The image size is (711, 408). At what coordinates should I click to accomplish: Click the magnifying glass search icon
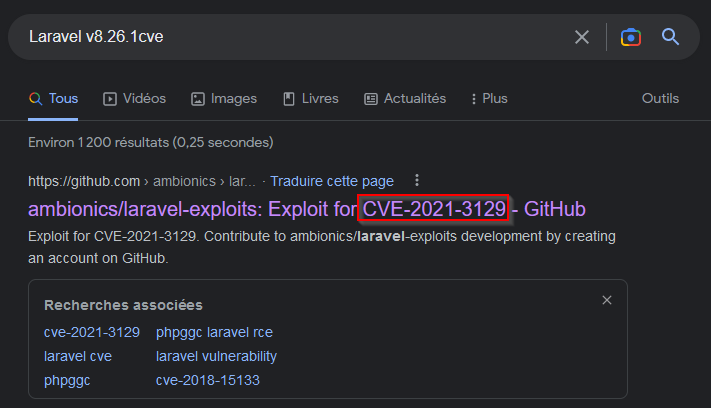(x=670, y=37)
